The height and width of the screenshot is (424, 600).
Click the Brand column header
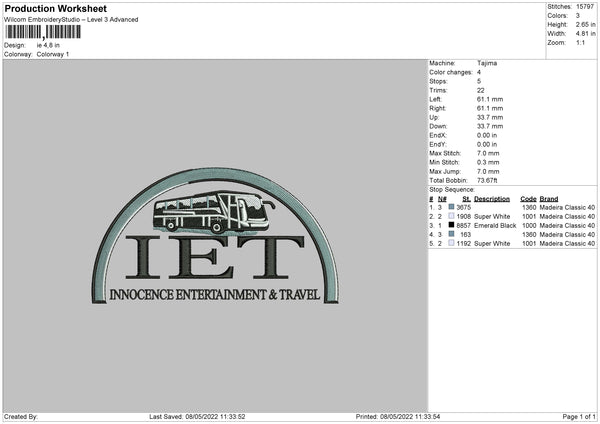[549, 199]
